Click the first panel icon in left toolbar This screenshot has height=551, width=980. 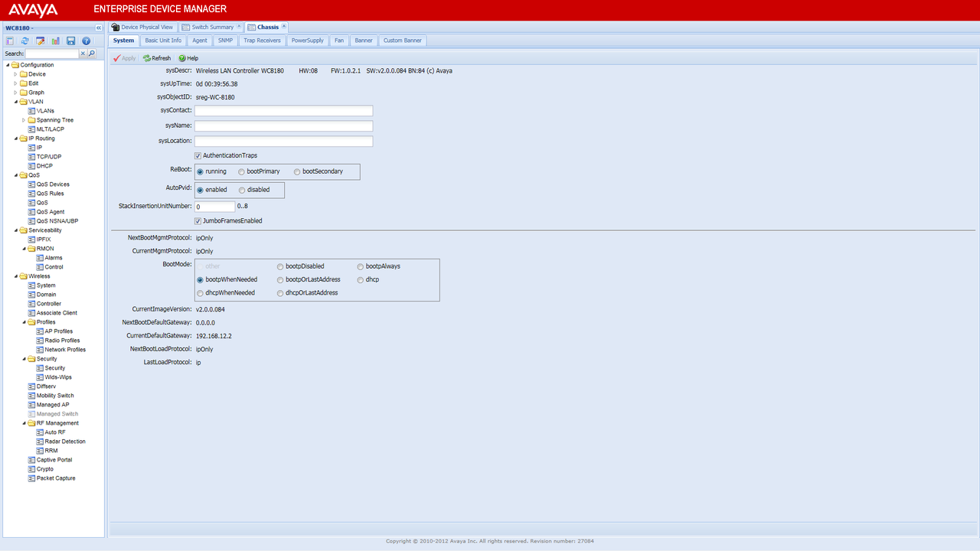point(10,41)
